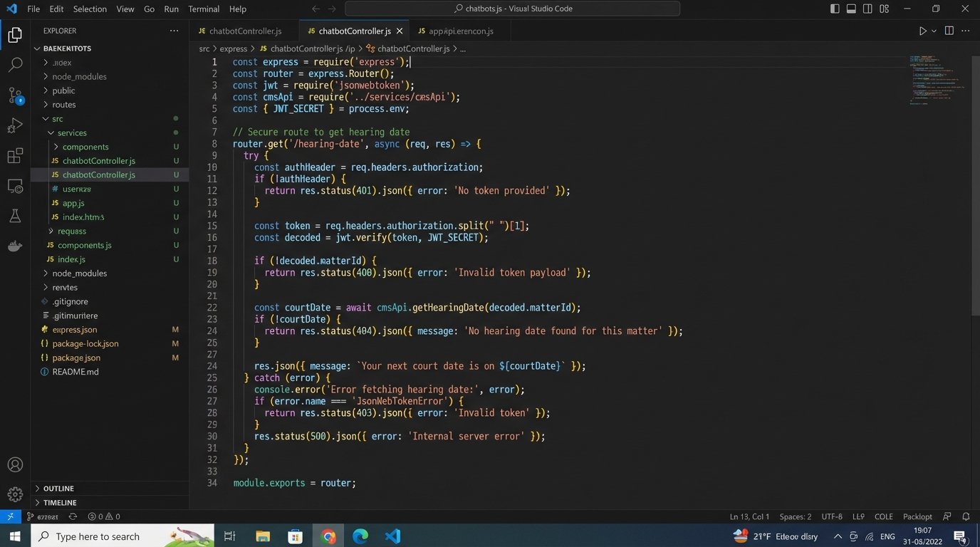980x547 pixels.
Task: Toggle the Primary Side Bar layout button
Action: pyautogui.click(x=835, y=9)
